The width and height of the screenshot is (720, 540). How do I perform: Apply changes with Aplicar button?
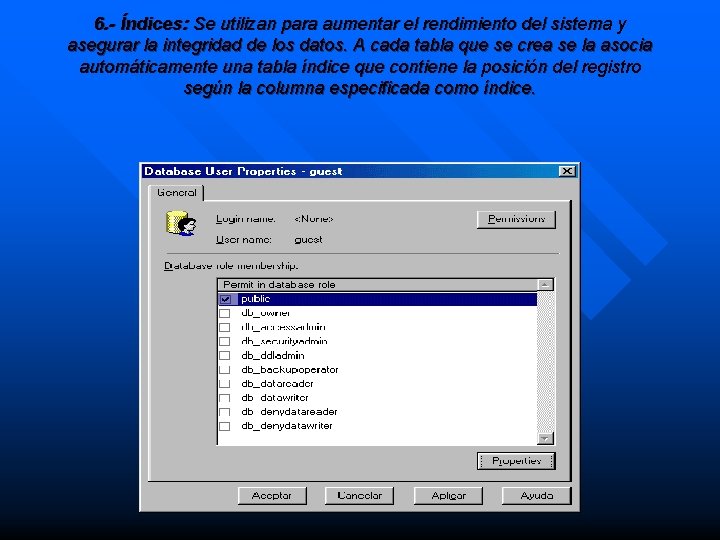tap(448, 496)
